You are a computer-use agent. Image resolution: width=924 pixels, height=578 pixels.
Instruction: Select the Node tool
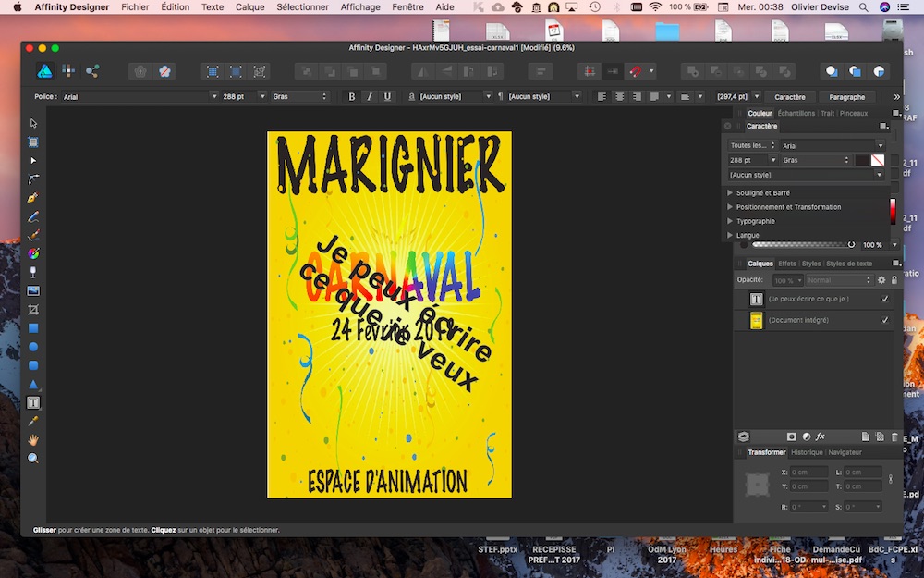point(33,160)
